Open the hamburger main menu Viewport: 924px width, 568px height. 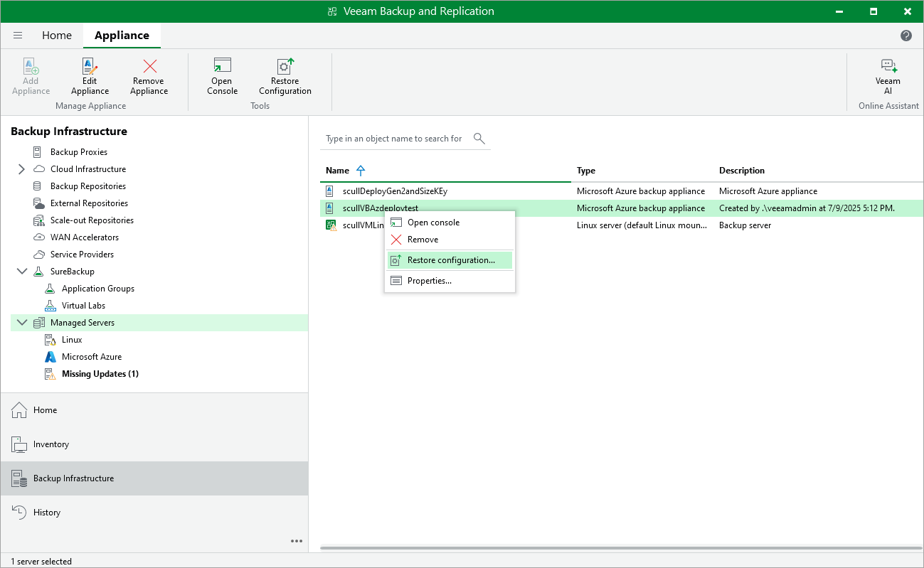(x=18, y=36)
